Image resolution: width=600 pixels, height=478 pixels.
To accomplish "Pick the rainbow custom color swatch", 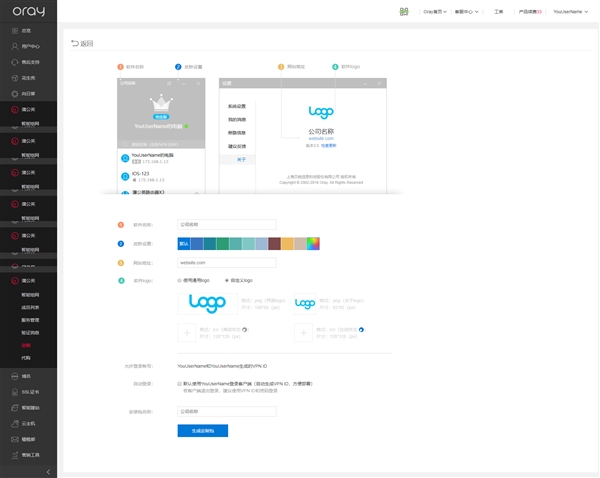I will tap(313, 243).
